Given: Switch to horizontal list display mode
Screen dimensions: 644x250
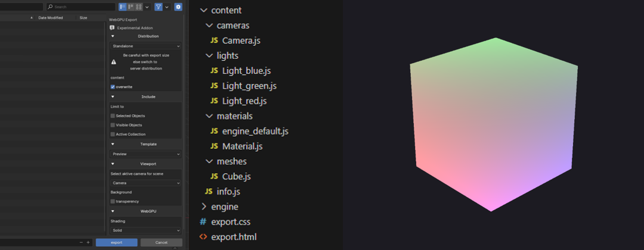Looking at the screenshot, I should pyautogui.click(x=131, y=7).
